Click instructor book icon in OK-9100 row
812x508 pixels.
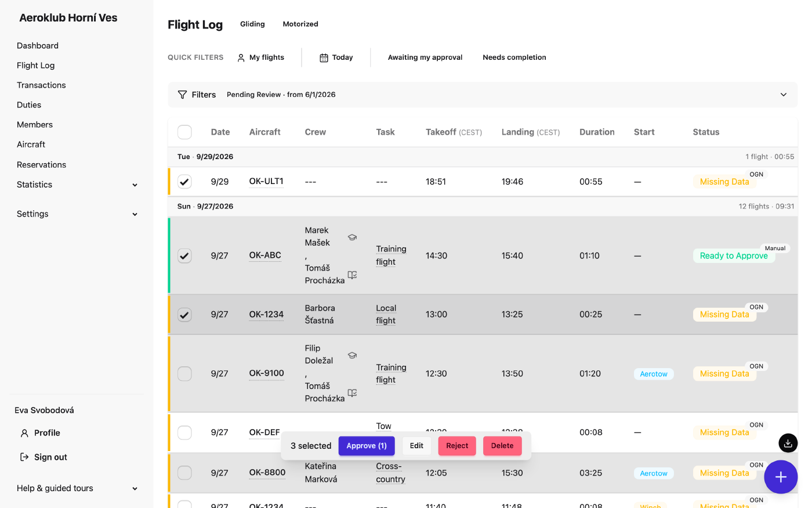pos(352,393)
